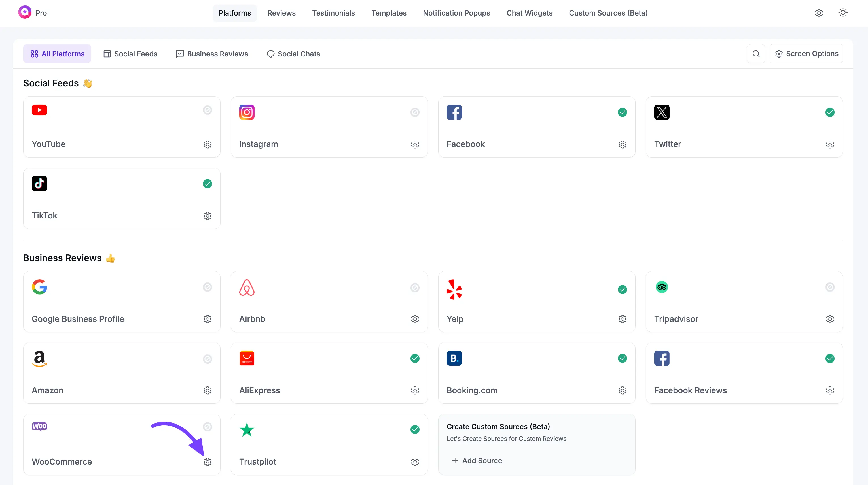Open Yelp platform settings gear
This screenshot has height=485, width=868.
622,319
